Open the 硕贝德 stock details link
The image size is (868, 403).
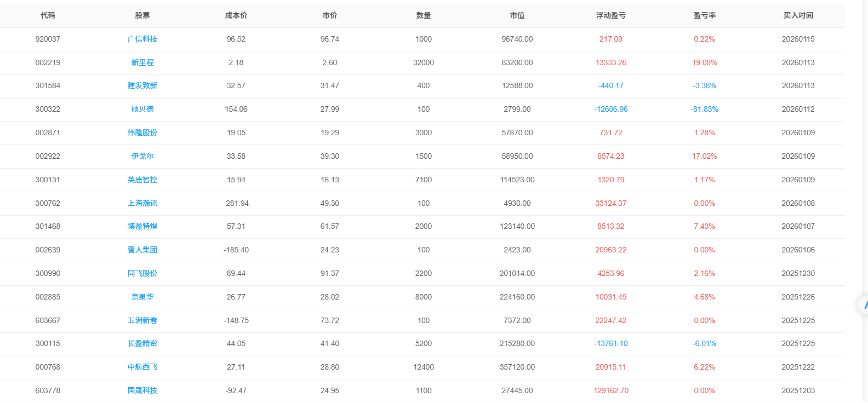pos(142,109)
